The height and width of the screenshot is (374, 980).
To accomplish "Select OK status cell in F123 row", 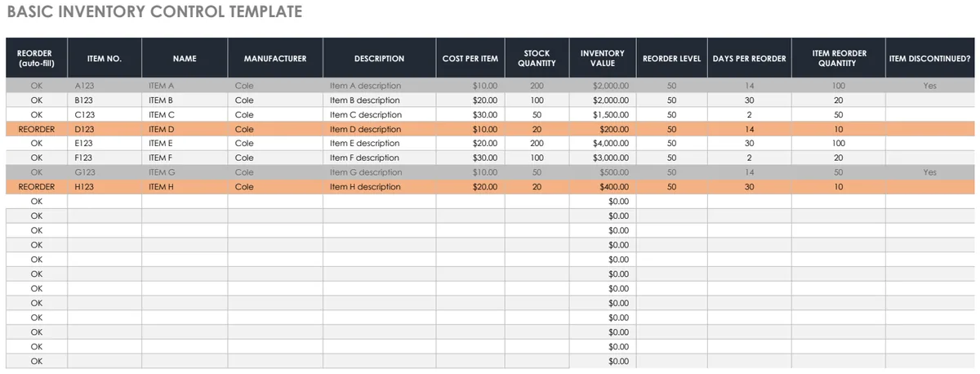I will pyautogui.click(x=37, y=158).
